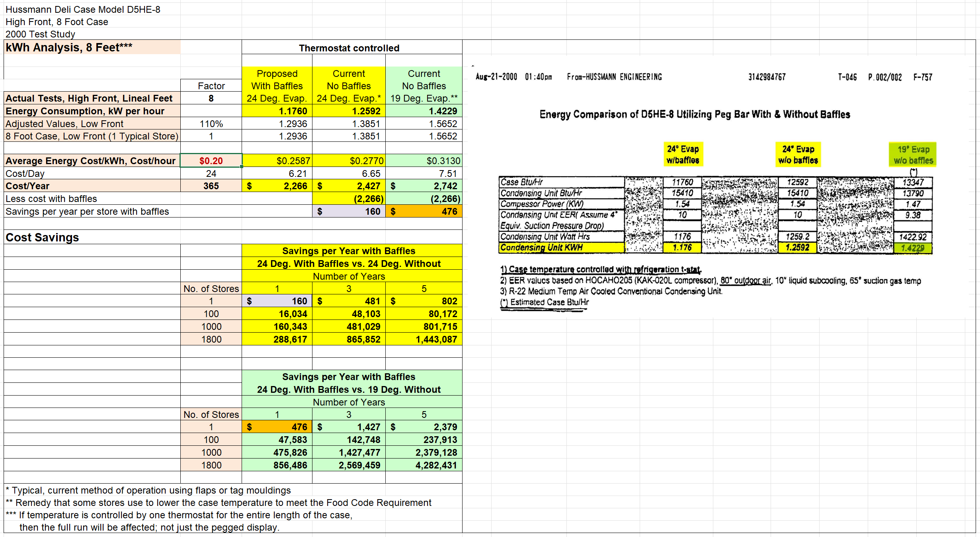Image resolution: width=980 pixels, height=537 pixels.
Task: Click the lavender 160 savings cell
Action: click(349, 211)
